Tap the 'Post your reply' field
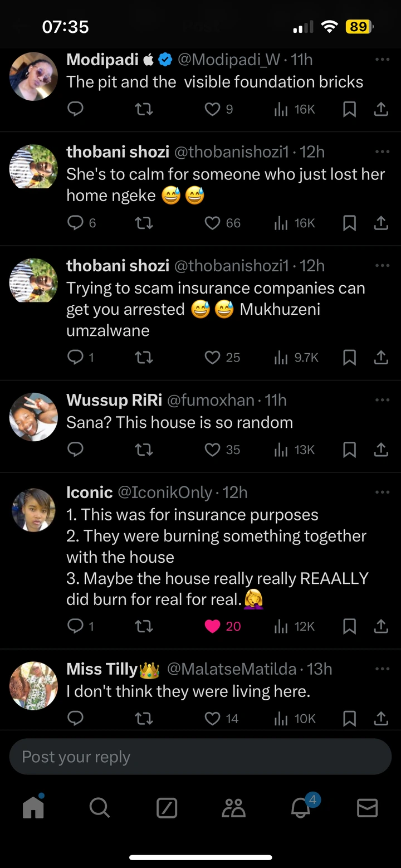401x868 pixels. [x=200, y=757]
